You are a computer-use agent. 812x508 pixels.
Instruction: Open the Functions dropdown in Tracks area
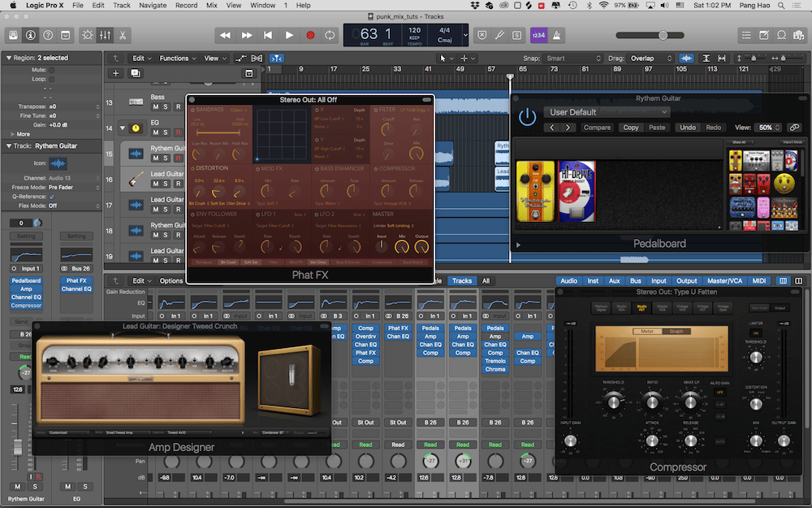[178, 58]
